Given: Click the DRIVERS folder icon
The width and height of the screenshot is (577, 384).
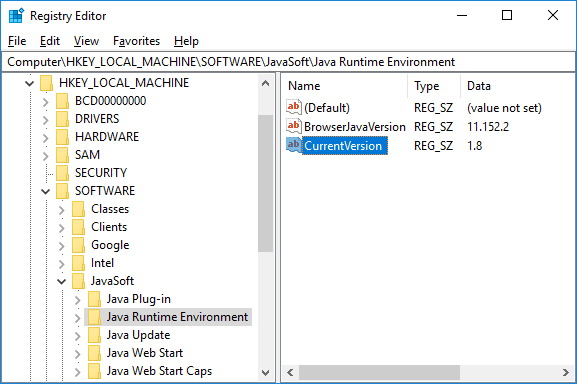Looking at the screenshot, I should [62, 119].
